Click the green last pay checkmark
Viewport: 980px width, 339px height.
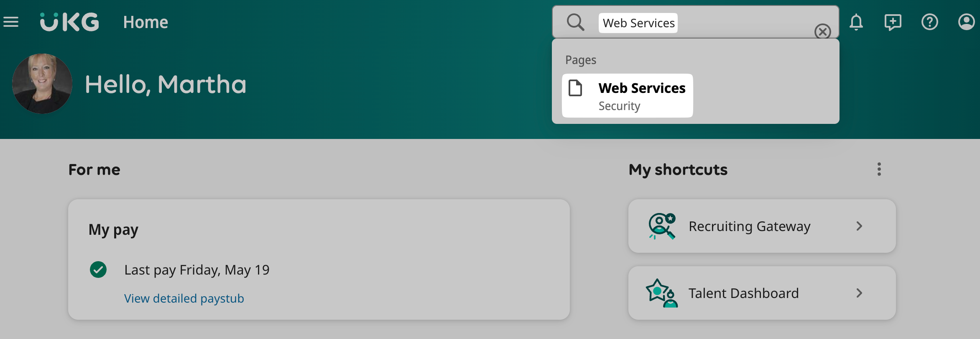[x=98, y=270]
